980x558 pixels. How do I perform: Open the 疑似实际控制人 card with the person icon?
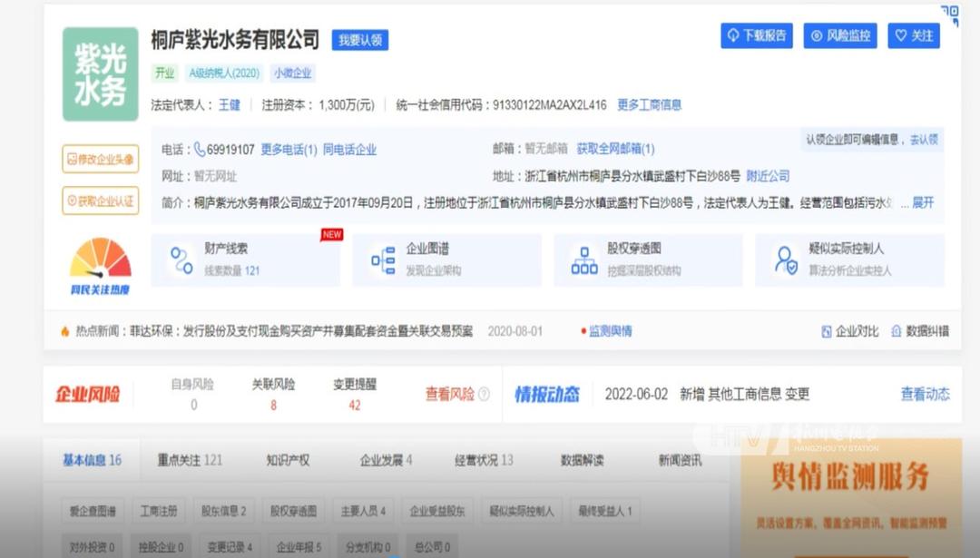pos(849,259)
